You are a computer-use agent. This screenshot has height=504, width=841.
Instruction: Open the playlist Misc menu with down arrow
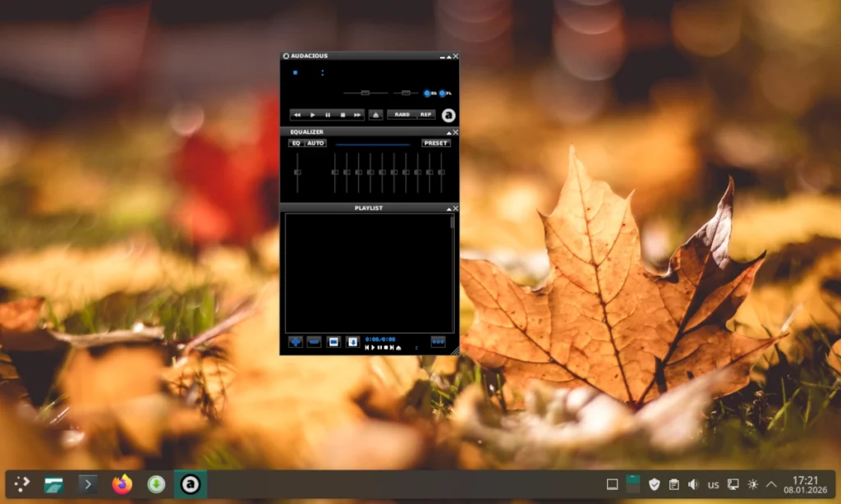[x=352, y=342]
